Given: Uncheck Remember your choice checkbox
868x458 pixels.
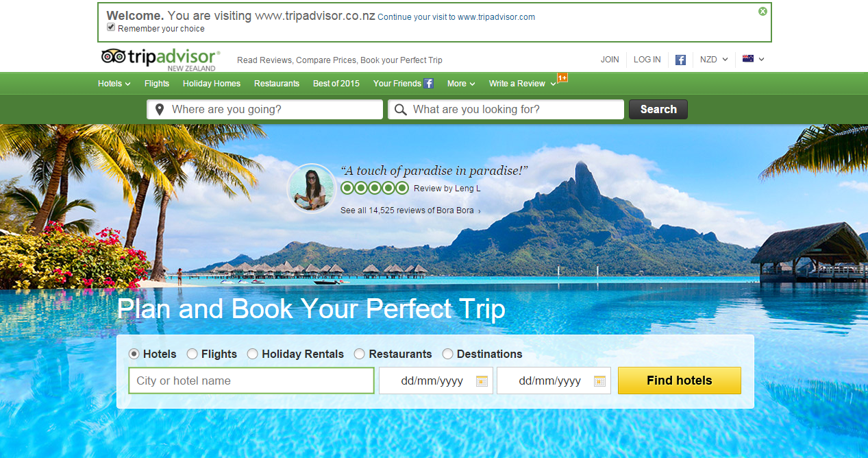Looking at the screenshot, I should click(111, 27).
